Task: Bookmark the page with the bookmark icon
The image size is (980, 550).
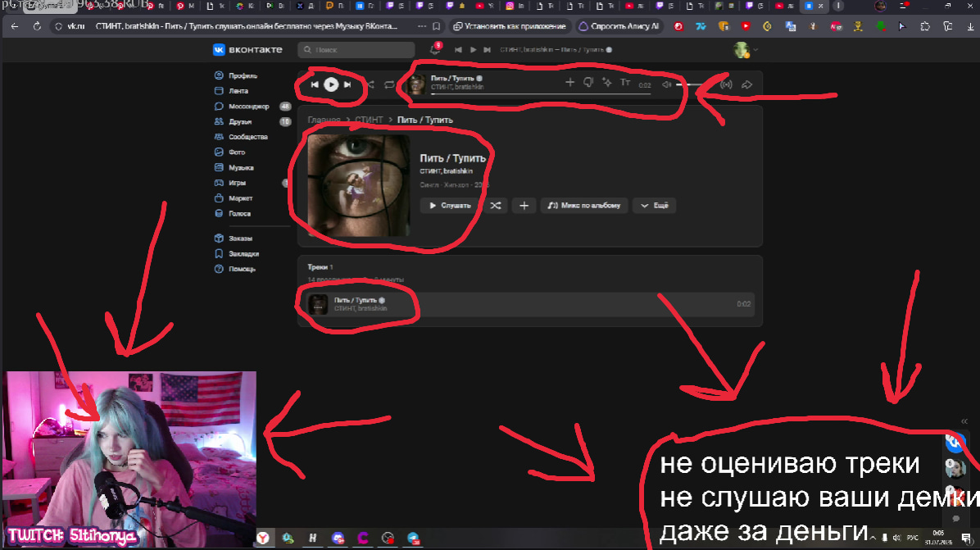Action: tap(436, 26)
